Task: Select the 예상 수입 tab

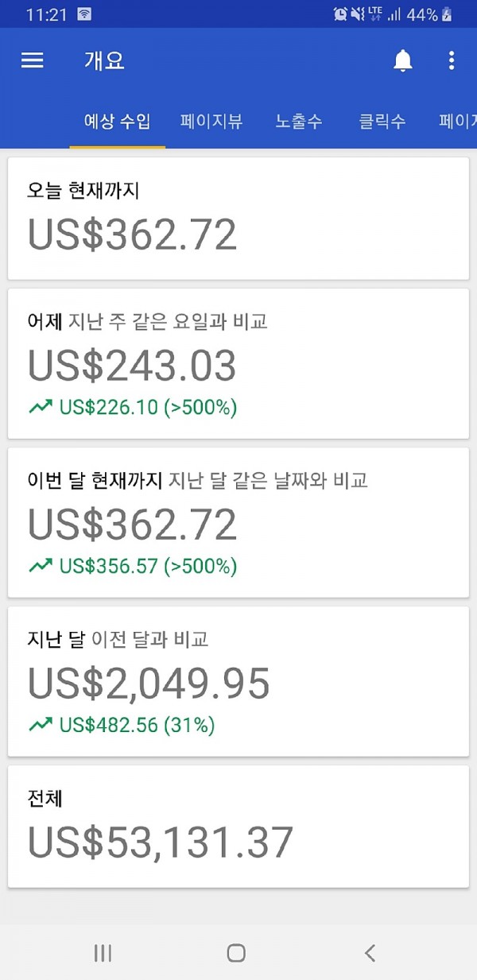Action: click(118, 122)
